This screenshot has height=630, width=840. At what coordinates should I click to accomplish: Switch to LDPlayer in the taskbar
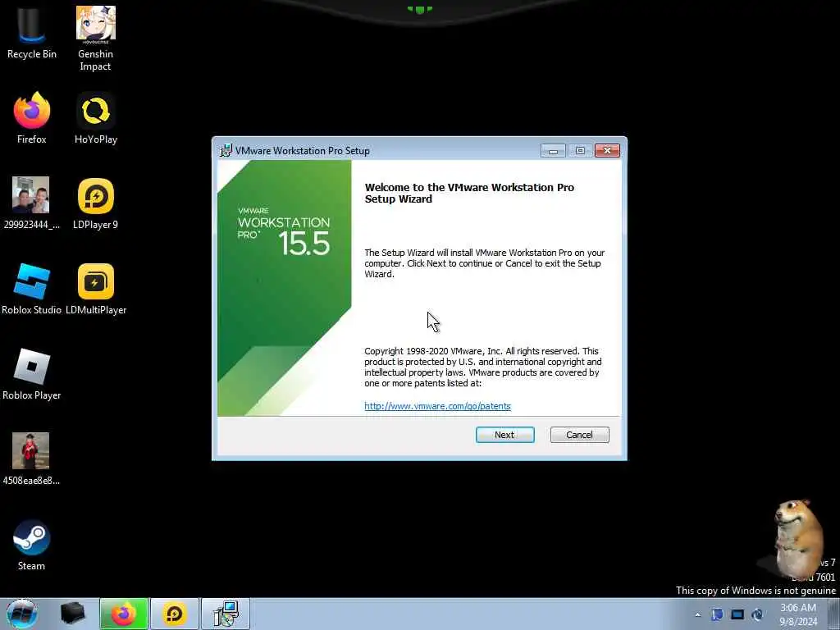174,614
